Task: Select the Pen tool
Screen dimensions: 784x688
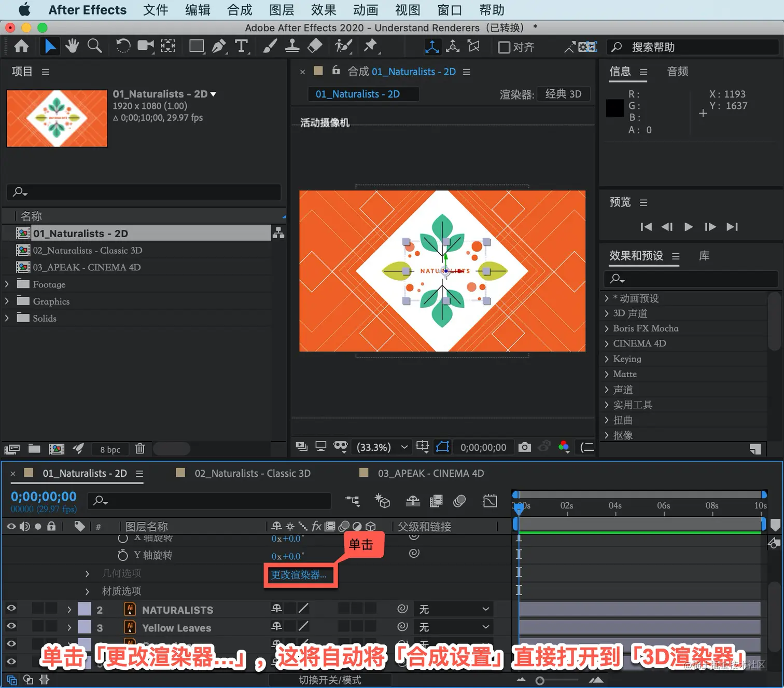Action: tap(219, 47)
